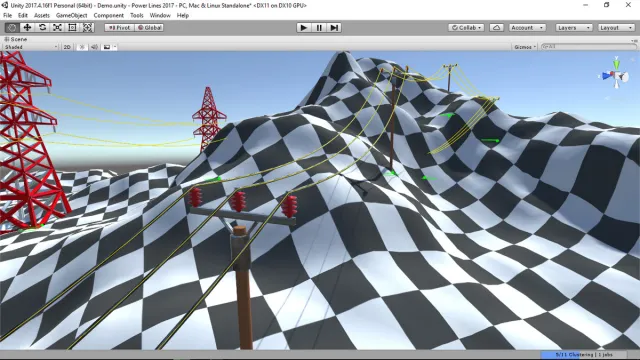Select the combined Transform tool
640x360 pixels.
pos(87,27)
